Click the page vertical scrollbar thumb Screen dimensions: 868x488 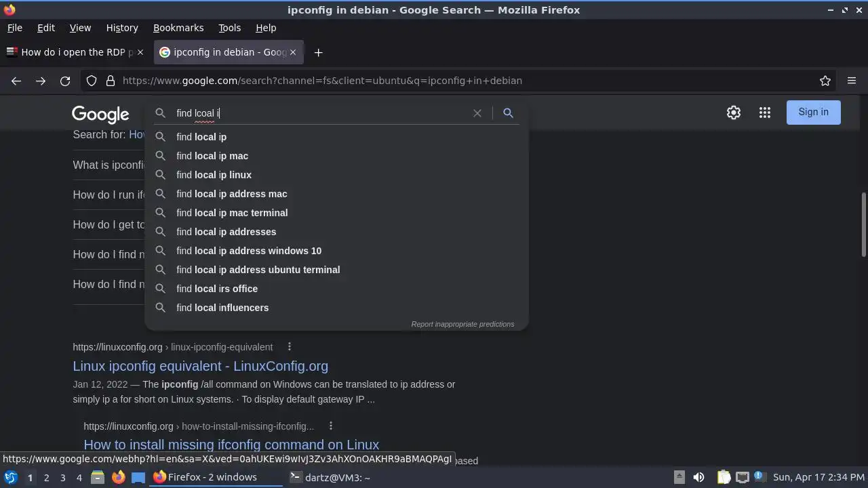click(864, 224)
